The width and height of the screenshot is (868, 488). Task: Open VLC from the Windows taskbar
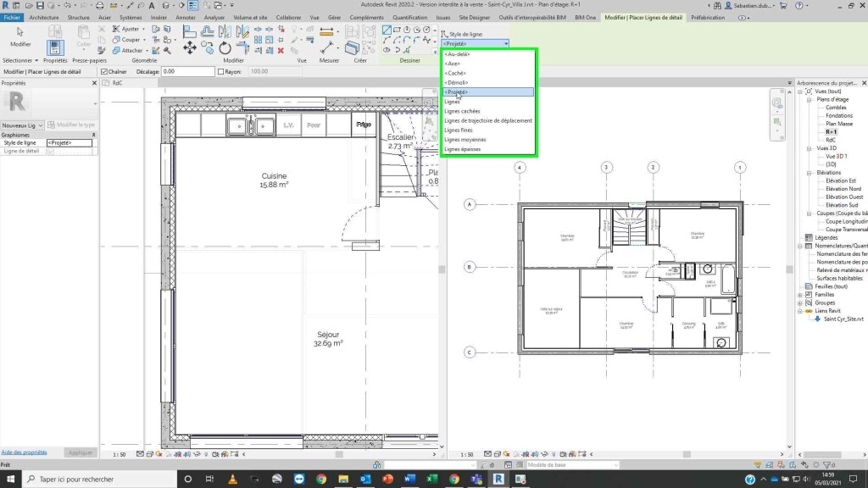point(233,479)
